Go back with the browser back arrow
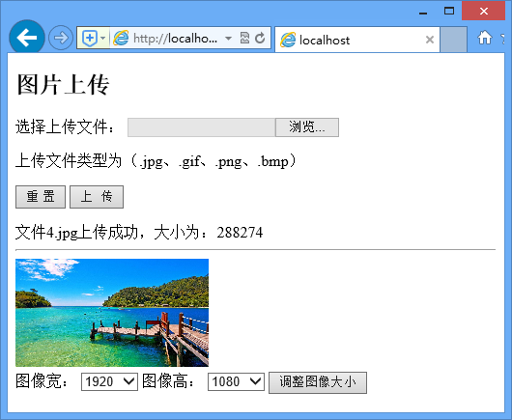Image resolution: width=512 pixels, height=420 pixels. click(x=27, y=38)
